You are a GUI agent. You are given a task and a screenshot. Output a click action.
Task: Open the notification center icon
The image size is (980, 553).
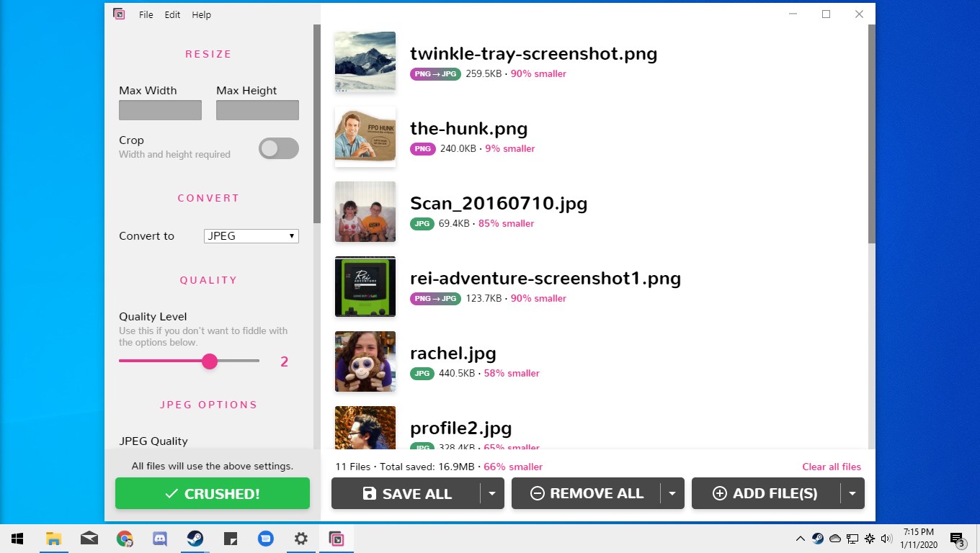pyautogui.click(x=958, y=539)
